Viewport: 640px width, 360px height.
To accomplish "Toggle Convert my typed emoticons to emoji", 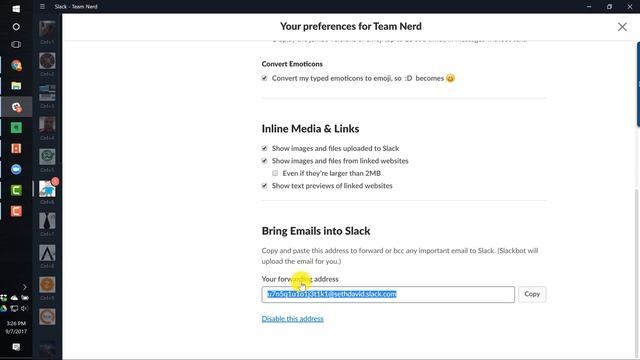I will pos(264,78).
